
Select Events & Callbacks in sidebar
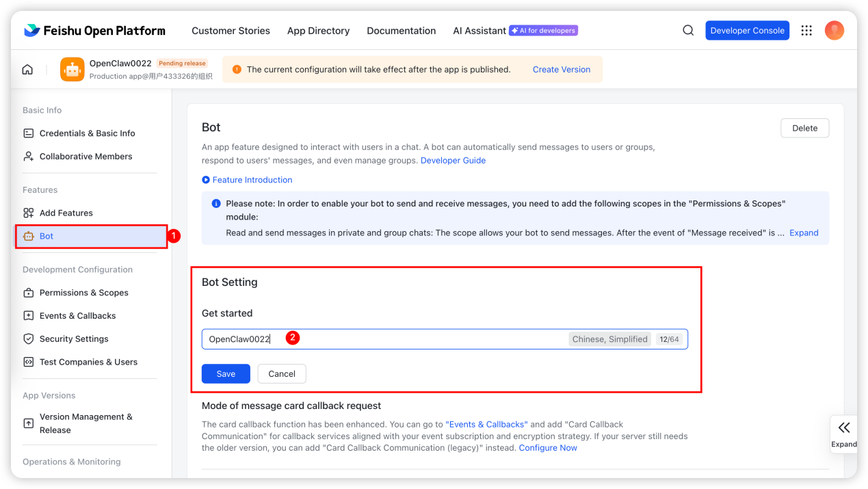coord(77,316)
